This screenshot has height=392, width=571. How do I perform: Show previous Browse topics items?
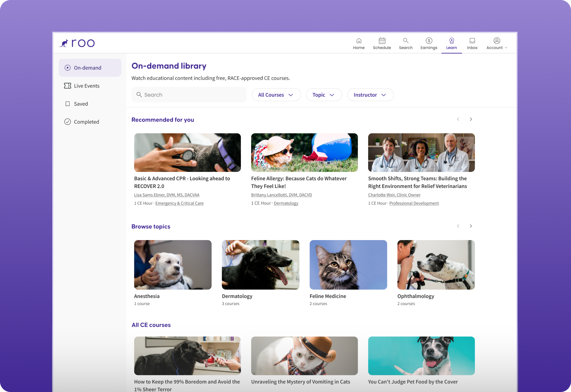tap(458, 226)
